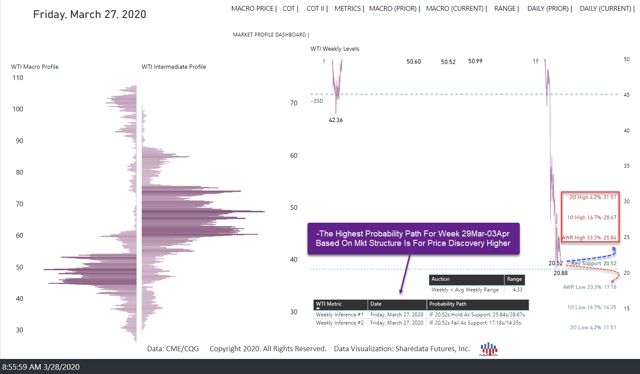Click the Auction column header

(x=467, y=279)
